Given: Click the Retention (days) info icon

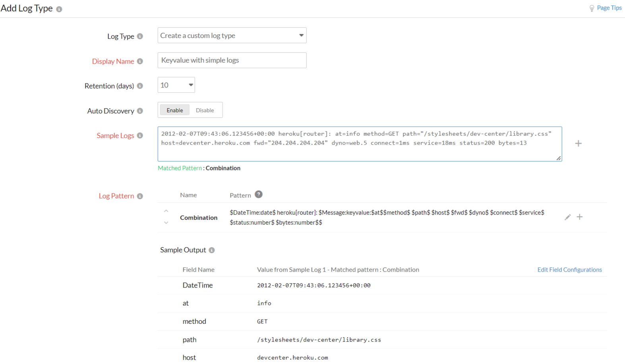Looking at the screenshot, I should [140, 86].
